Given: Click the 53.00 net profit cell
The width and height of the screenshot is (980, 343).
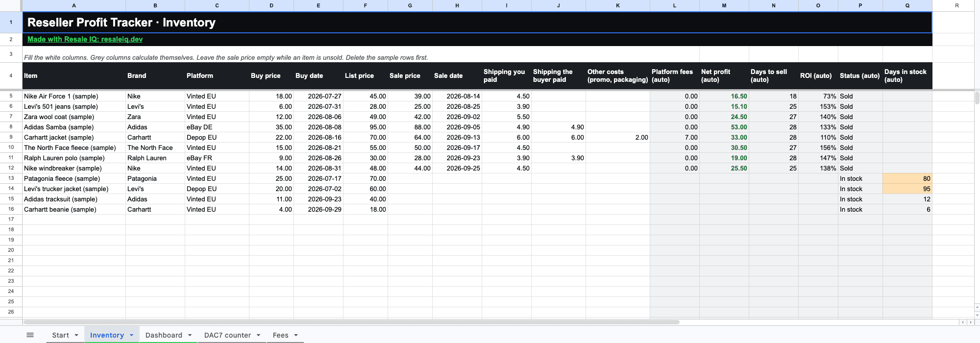Looking at the screenshot, I should tap(724, 127).
